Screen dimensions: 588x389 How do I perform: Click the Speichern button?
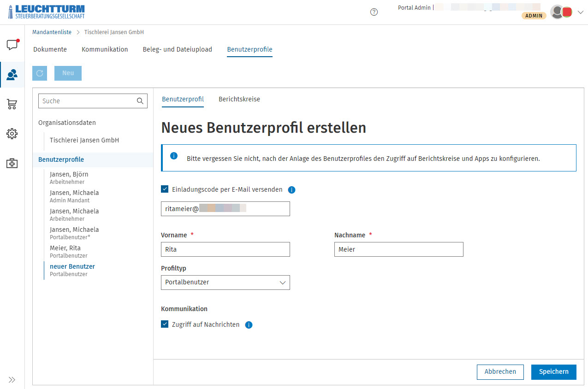click(553, 372)
